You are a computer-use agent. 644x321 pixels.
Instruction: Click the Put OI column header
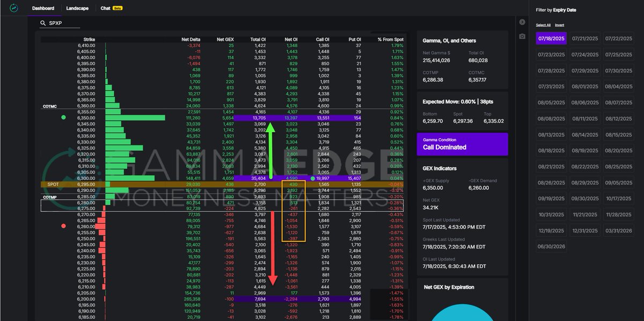355,39
